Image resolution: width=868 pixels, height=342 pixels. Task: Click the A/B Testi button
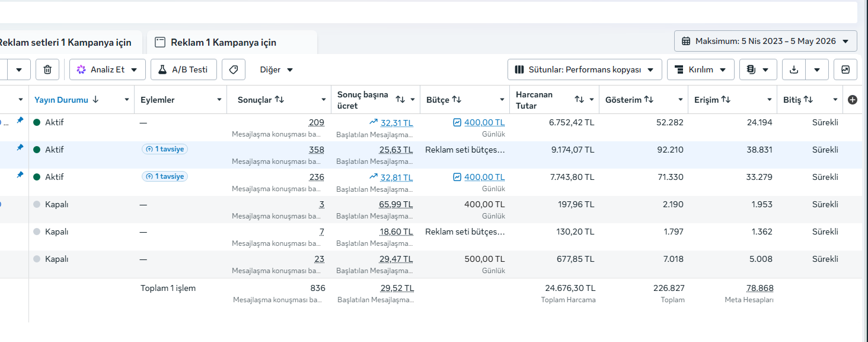coord(184,69)
